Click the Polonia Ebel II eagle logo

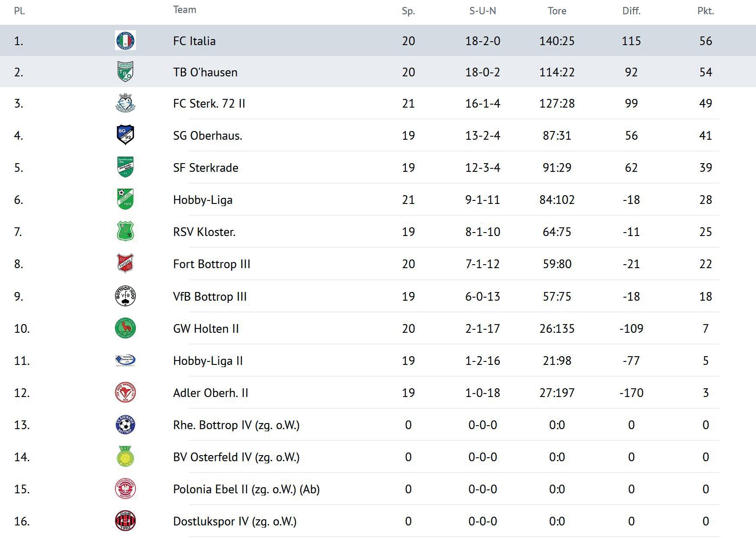[x=125, y=489]
